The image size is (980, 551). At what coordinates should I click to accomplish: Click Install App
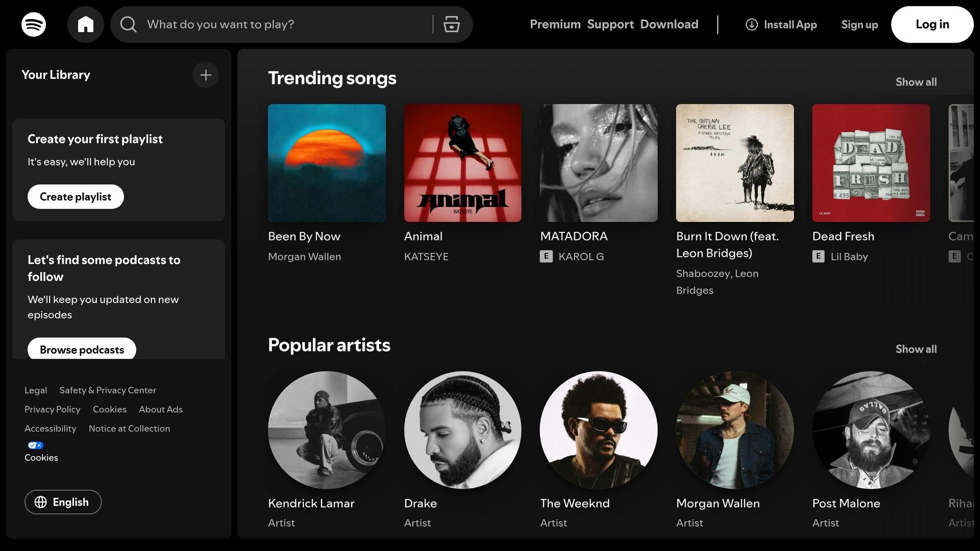[x=781, y=24]
